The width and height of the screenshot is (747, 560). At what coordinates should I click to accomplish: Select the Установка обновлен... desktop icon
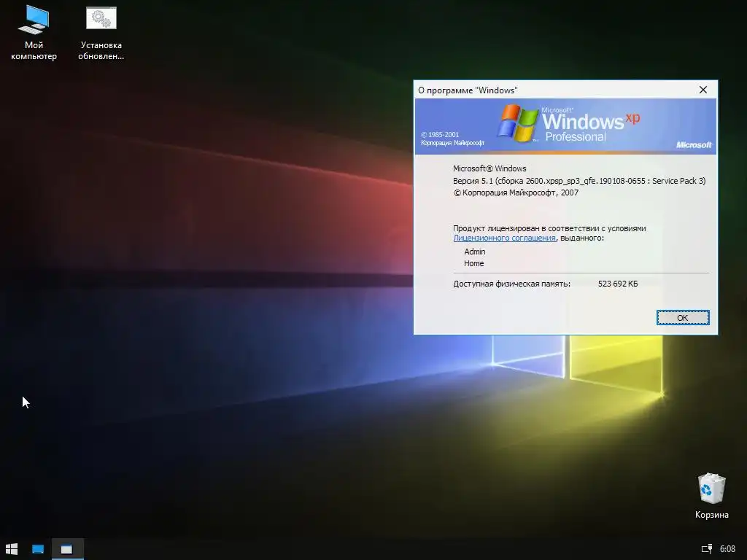(x=101, y=32)
